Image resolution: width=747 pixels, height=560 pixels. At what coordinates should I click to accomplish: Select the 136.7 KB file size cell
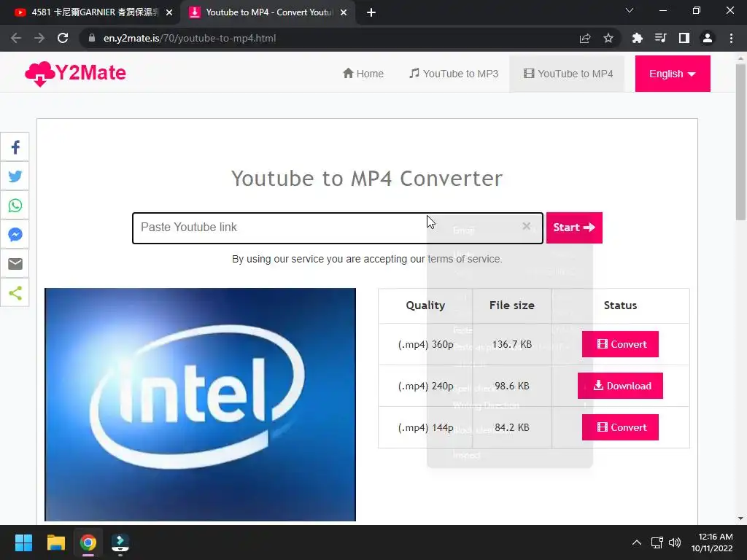click(512, 344)
